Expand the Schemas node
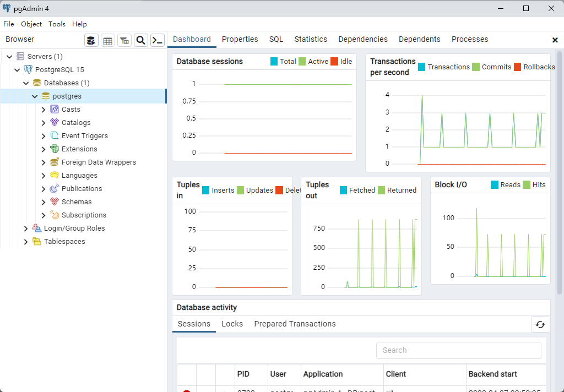564x392 pixels. (44, 202)
